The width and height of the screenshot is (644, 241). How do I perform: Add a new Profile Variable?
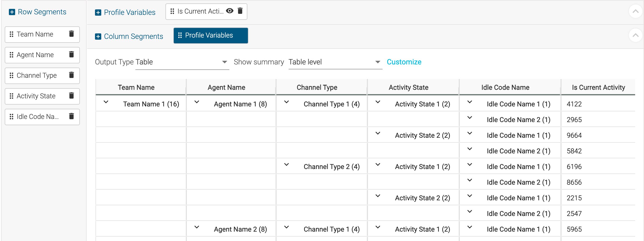(98, 12)
